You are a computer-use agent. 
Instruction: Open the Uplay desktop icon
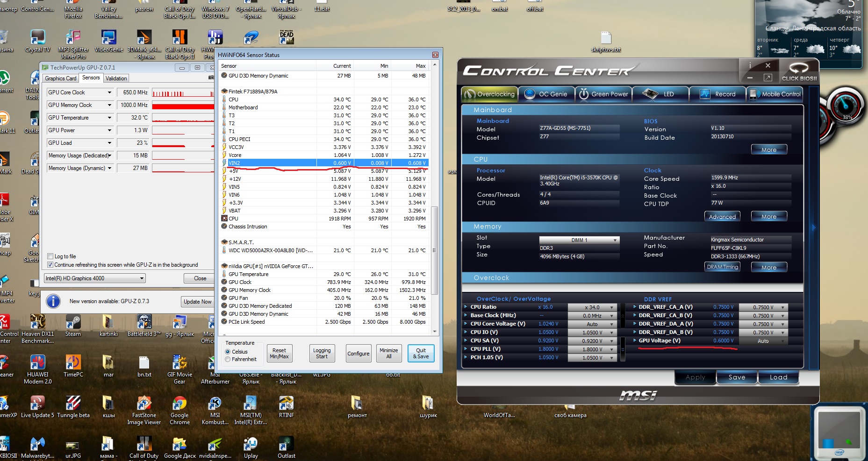[251, 444]
